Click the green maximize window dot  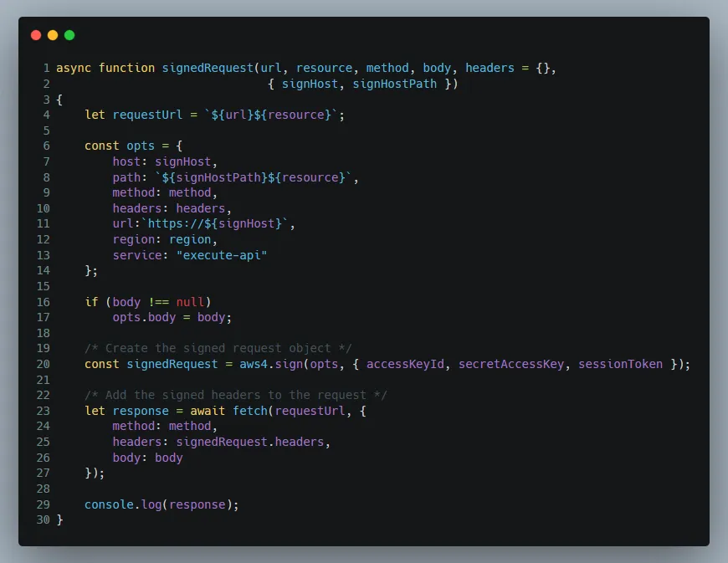69,35
